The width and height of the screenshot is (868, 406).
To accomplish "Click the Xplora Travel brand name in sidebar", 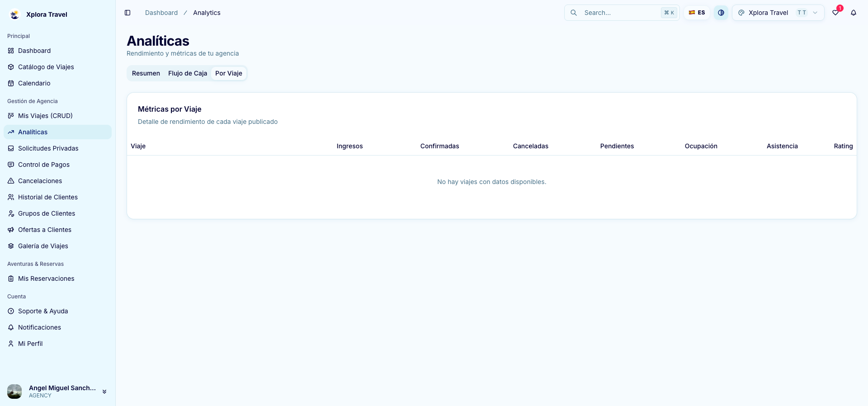I will pos(47,14).
